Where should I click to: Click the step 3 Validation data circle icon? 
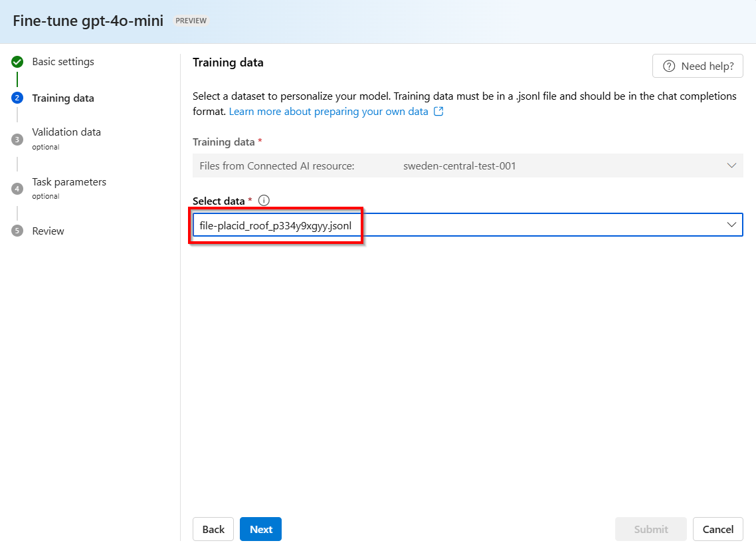[x=17, y=139]
